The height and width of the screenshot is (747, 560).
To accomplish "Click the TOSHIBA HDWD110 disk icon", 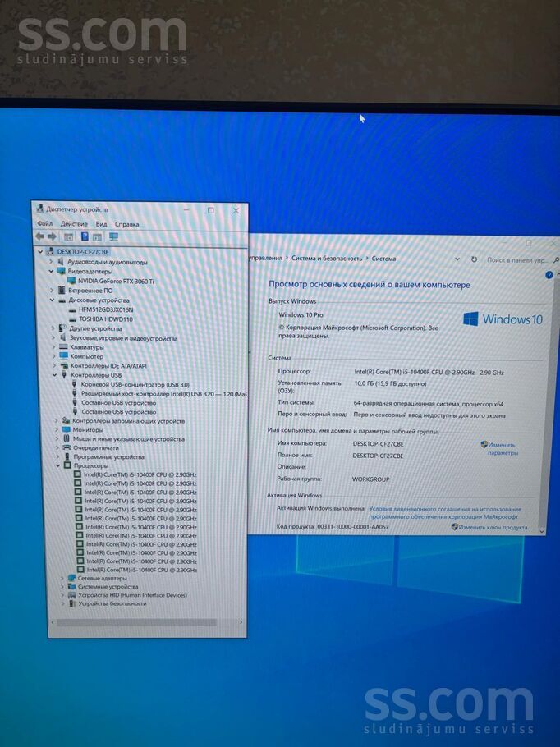I will 72,319.
